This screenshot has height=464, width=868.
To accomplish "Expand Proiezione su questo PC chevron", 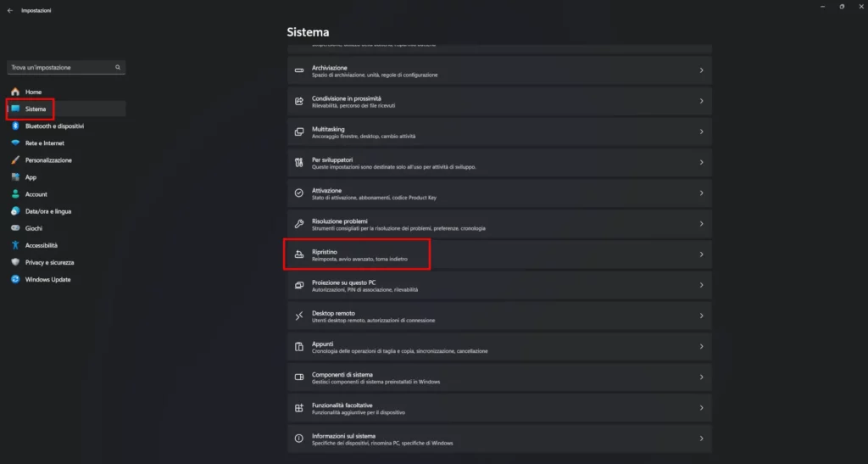I will pos(701,285).
